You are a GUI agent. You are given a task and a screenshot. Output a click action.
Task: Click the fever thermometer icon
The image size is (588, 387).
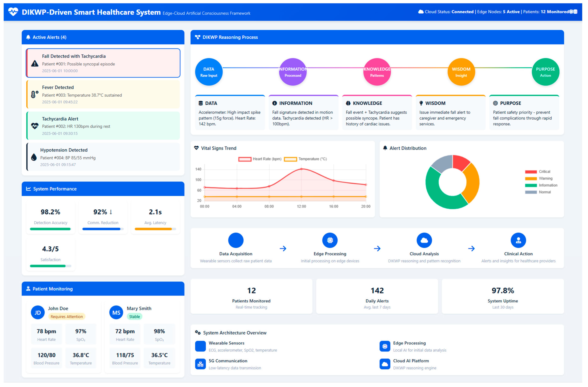click(x=34, y=94)
